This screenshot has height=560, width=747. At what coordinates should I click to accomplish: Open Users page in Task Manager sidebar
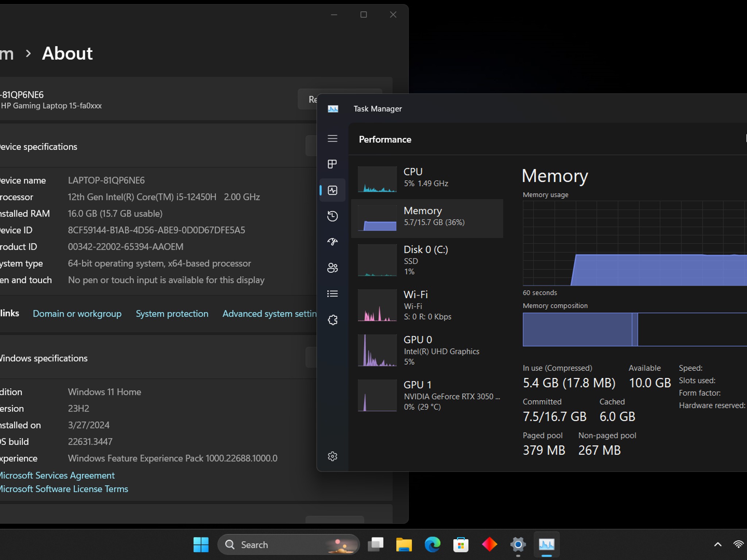[332, 268]
